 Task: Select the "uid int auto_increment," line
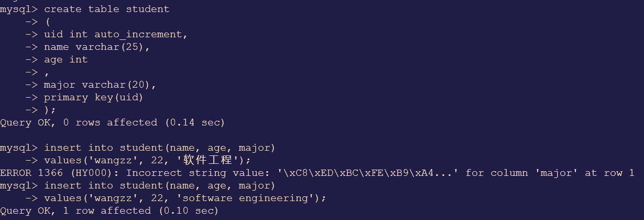pyautogui.click(x=115, y=35)
